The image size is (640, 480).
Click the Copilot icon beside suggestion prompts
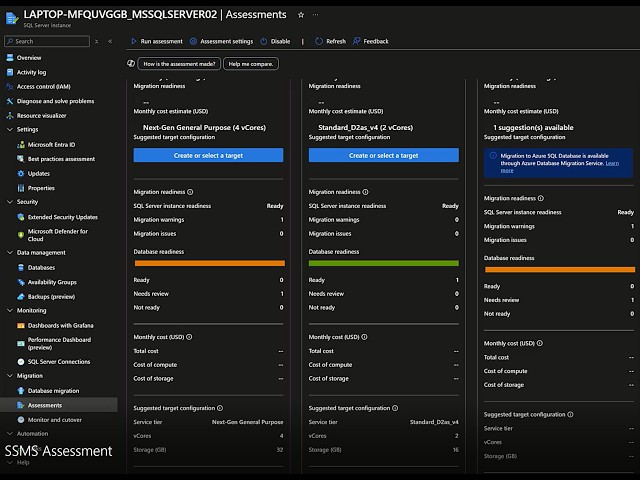pos(131,64)
